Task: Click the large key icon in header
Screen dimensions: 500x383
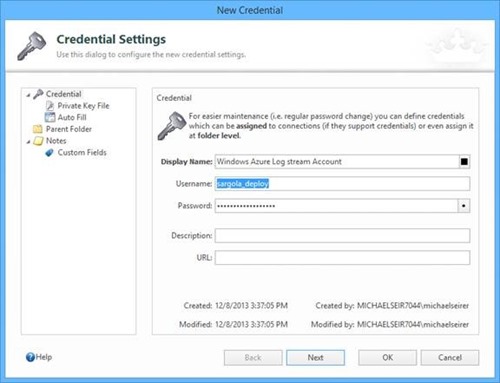Action: pyautogui.click(x=32, y=46)
